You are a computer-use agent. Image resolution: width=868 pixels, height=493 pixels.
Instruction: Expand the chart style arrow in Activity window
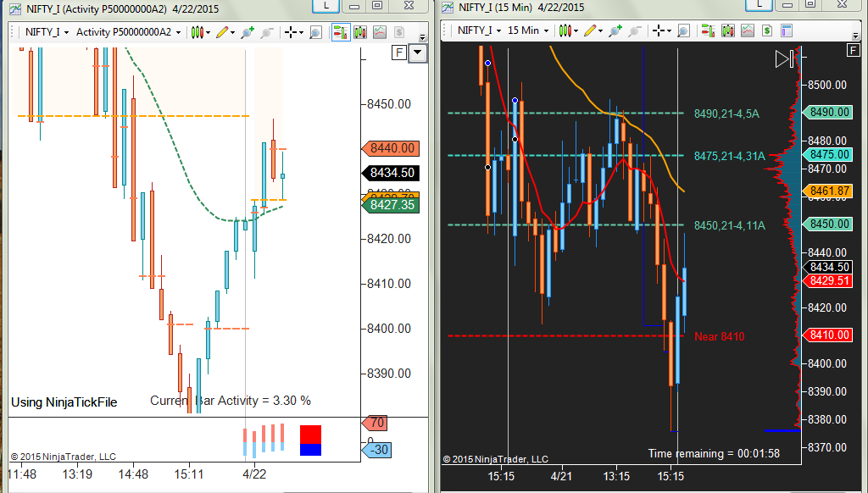[x=208, y=33]
